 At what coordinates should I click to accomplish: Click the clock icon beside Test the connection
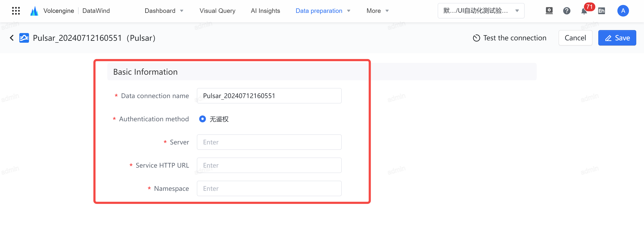click(x=476, y=38)
